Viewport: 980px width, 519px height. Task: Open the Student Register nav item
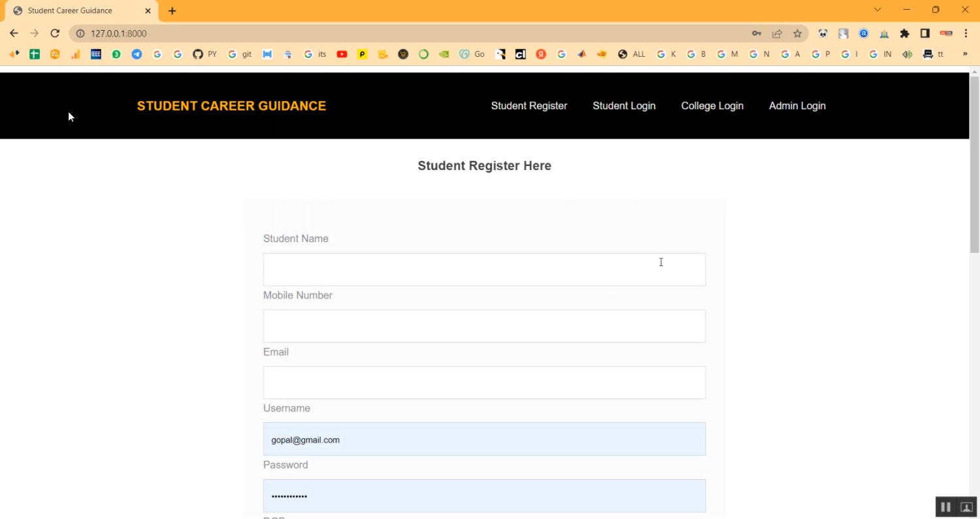click(529, 106)
